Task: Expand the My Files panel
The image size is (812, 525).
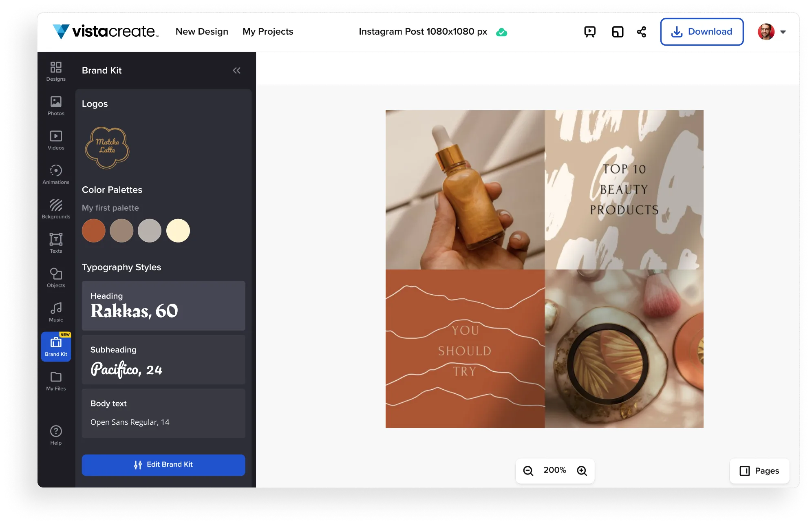Action: click(55, 380)
